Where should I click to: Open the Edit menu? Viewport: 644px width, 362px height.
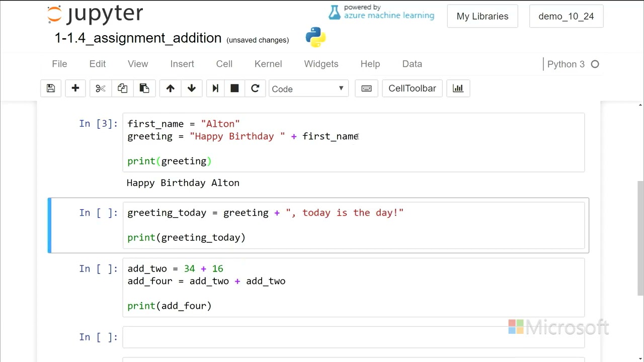[x=98, y=64]
